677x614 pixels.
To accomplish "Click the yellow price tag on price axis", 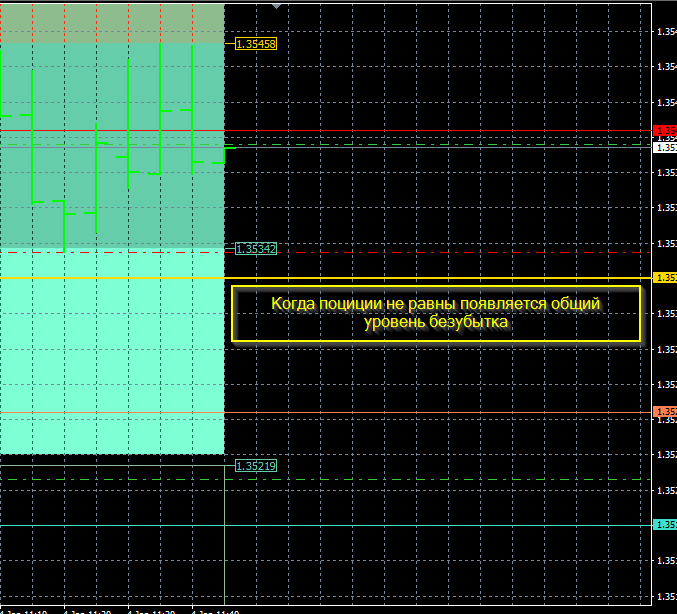I will point(665,278).
